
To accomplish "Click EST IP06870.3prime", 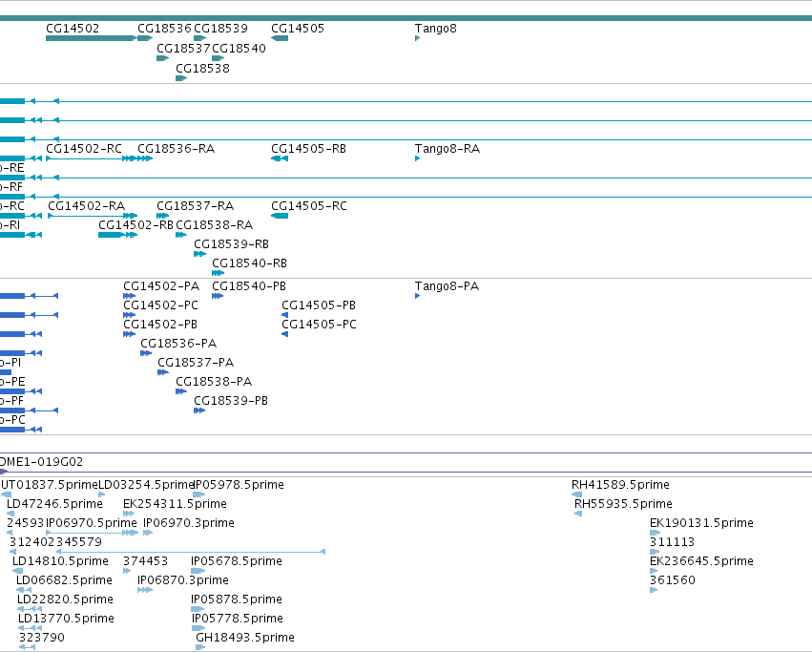I will point(183,580).
